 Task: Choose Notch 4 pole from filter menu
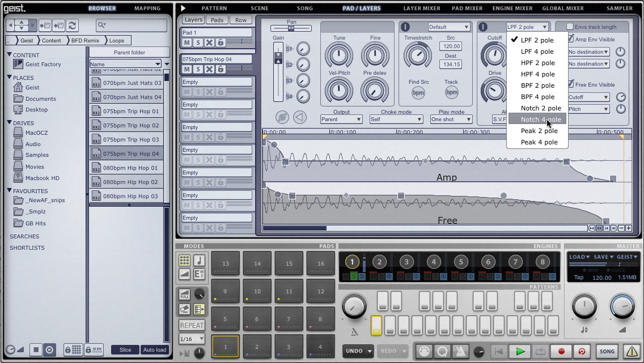pos(540,119)
